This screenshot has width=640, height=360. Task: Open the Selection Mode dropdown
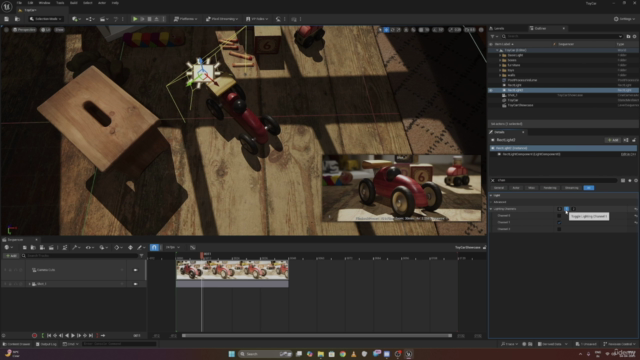tap(46, 19)
